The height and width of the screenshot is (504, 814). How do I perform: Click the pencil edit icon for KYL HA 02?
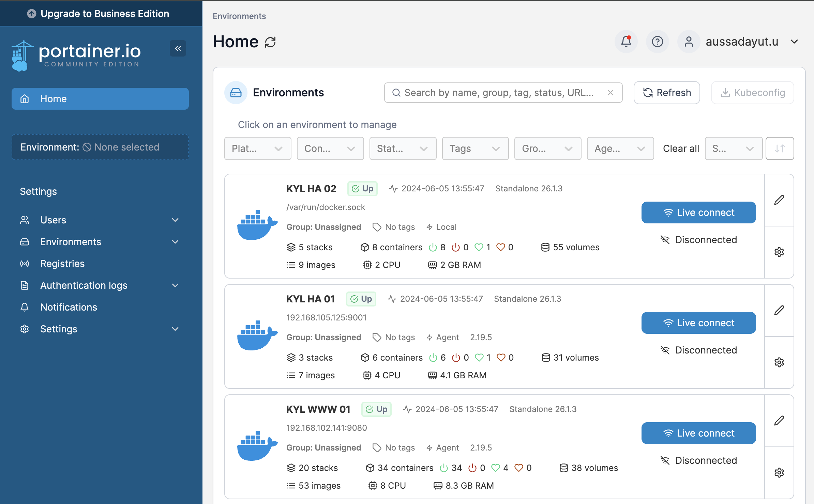tap(779, 200)
